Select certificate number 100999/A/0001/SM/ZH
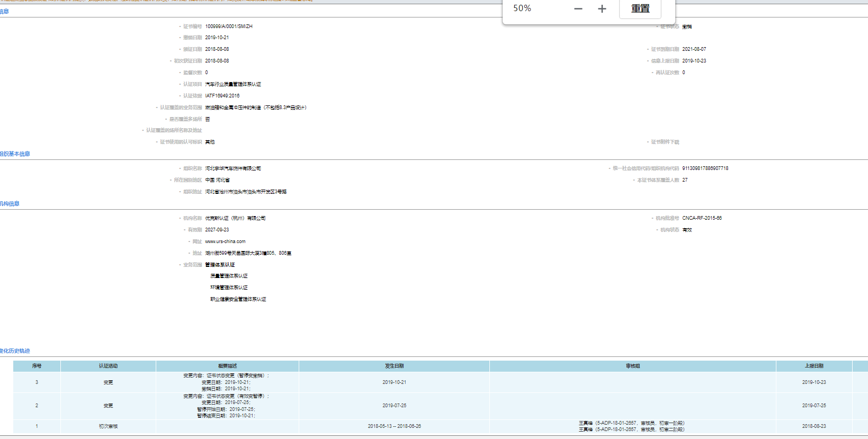The height and width of the screenshot is (439, 868). coord(229,26)
